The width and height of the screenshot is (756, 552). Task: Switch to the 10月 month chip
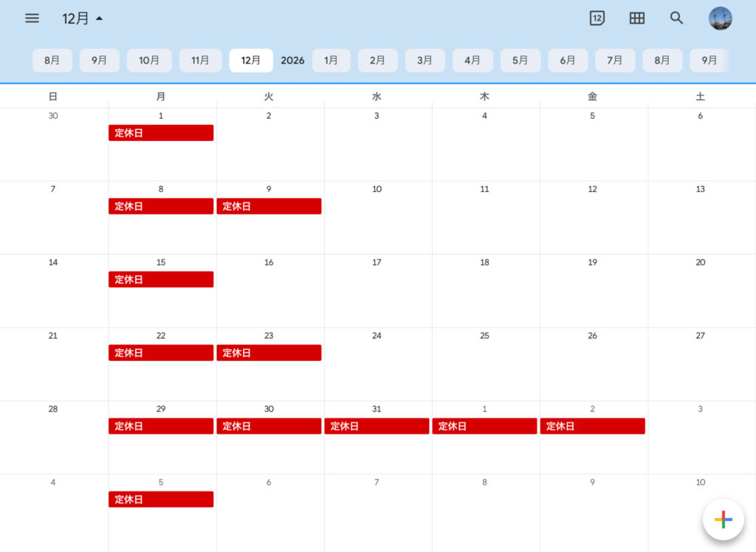149,61
